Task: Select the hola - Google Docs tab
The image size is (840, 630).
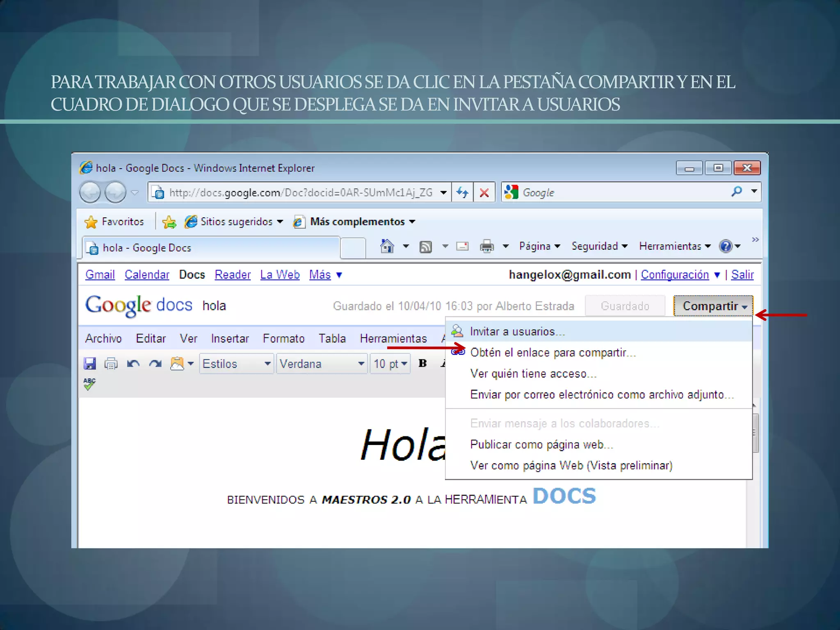Action: (211, 248)
